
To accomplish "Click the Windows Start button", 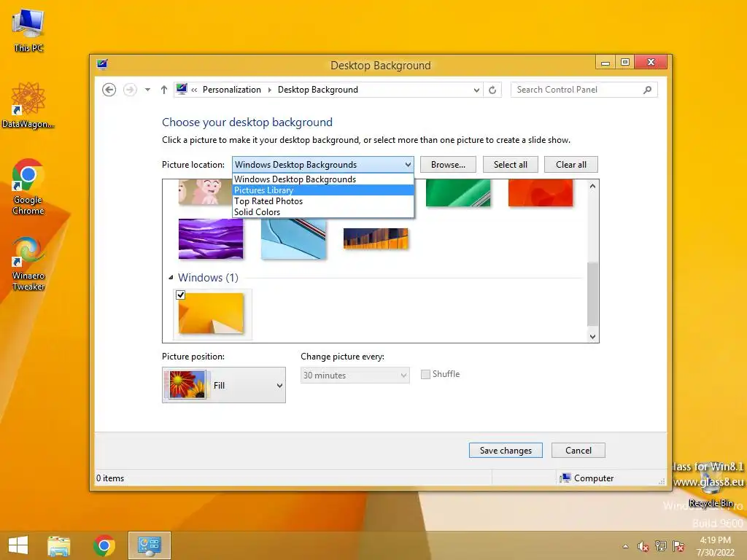I will [18, 545].
